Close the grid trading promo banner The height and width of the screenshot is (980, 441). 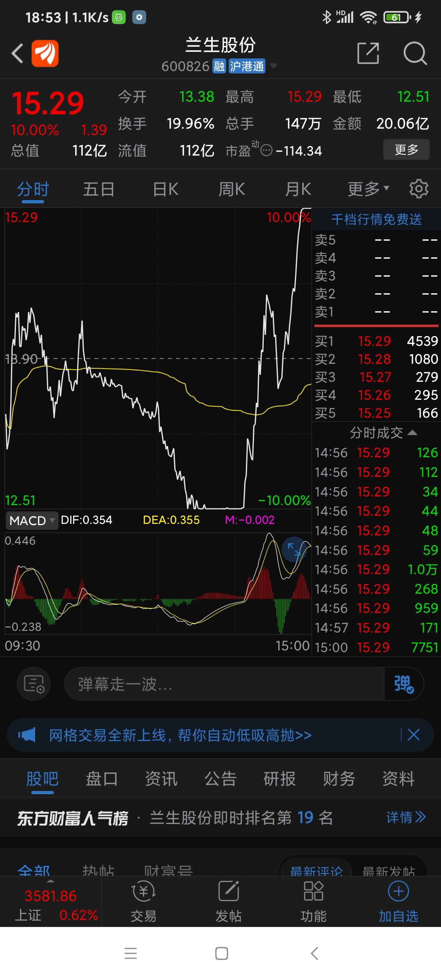[x=413, y=735]
